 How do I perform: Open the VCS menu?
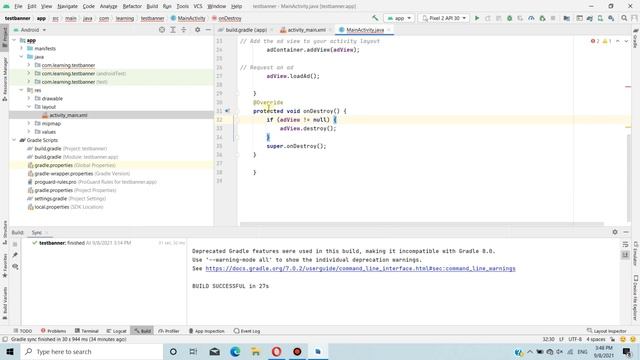(x=198, y=6)
